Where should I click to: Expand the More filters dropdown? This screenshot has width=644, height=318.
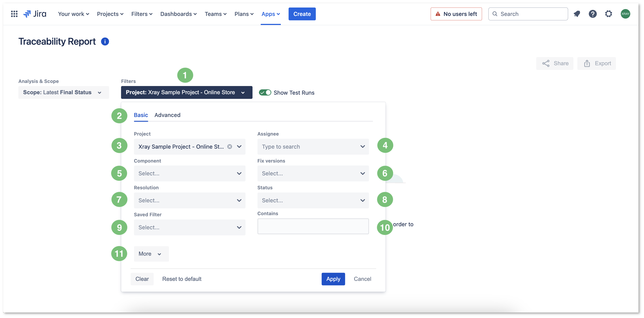coord(151,254)
